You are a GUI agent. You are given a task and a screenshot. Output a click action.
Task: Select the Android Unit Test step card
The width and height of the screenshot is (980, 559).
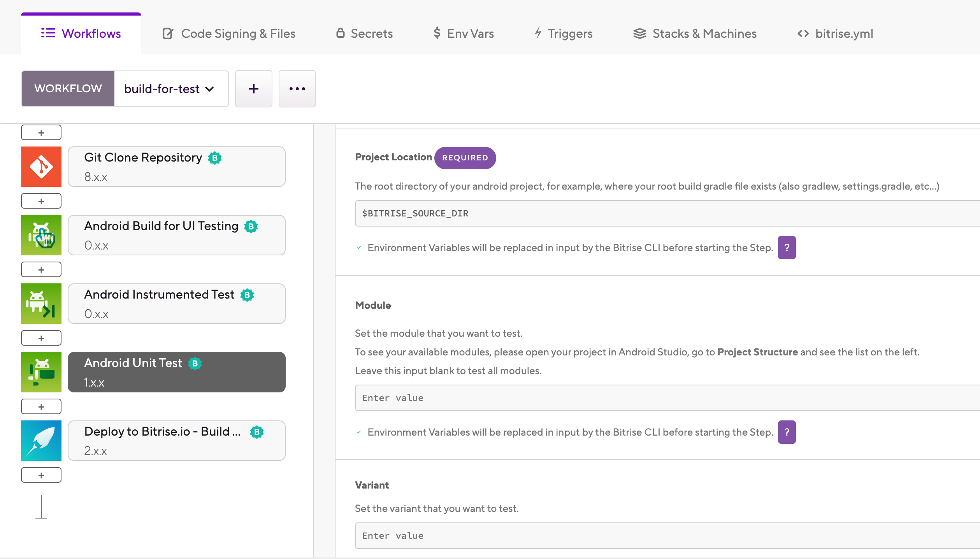(177, 372)
